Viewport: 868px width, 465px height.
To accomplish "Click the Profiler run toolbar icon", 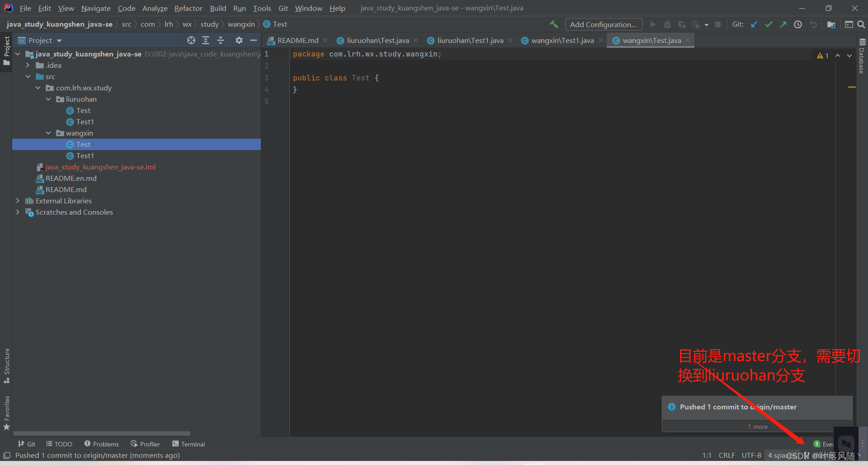I will [696, 24].
